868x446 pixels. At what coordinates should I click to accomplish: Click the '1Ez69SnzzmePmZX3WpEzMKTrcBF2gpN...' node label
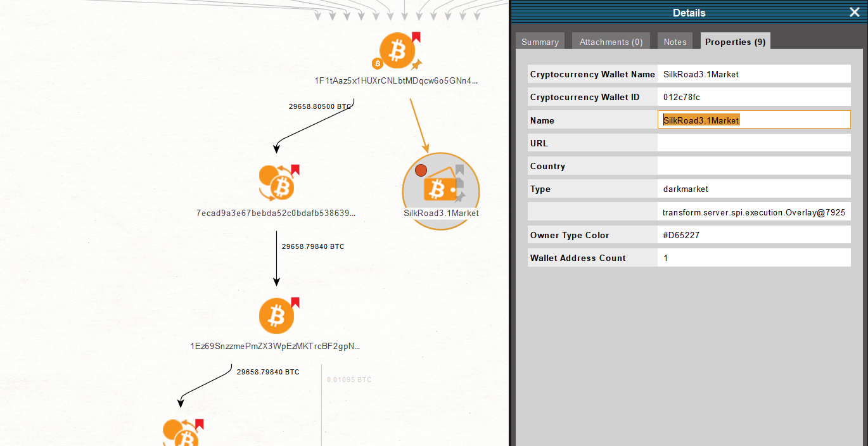click(276, 346)
